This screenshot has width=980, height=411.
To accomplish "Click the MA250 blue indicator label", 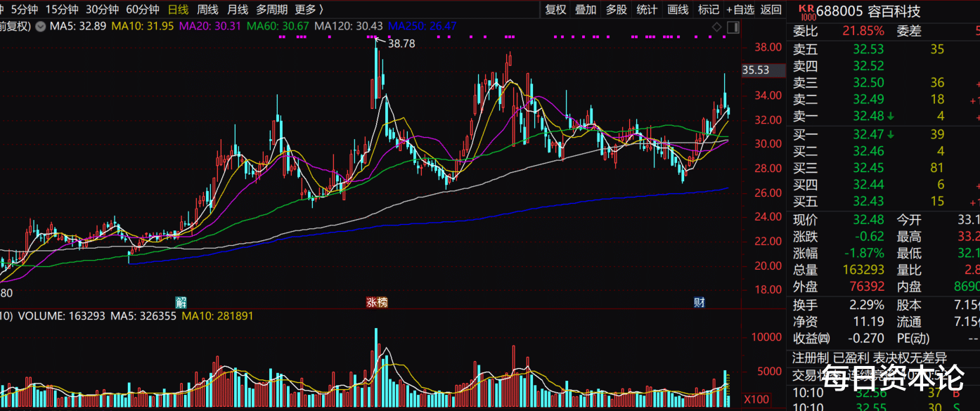I will [423, 26].
